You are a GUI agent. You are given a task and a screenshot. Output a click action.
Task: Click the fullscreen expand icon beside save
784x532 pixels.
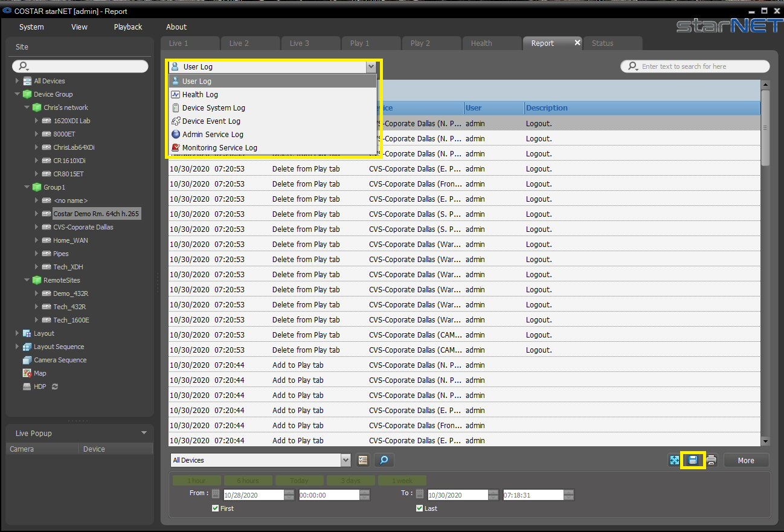point(675,460)
